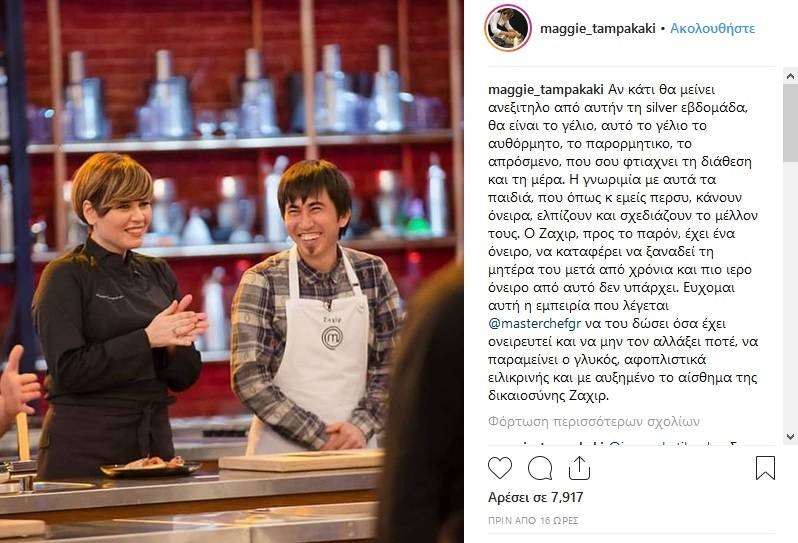Open comments via the speech bubble icon
The image size is (798, 543).
click(x=540, y=468)
